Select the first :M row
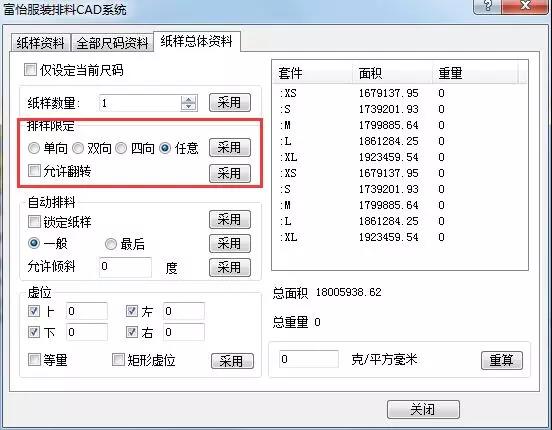The width and height of the screenshot is (552, 430). (x=400, y=125)
